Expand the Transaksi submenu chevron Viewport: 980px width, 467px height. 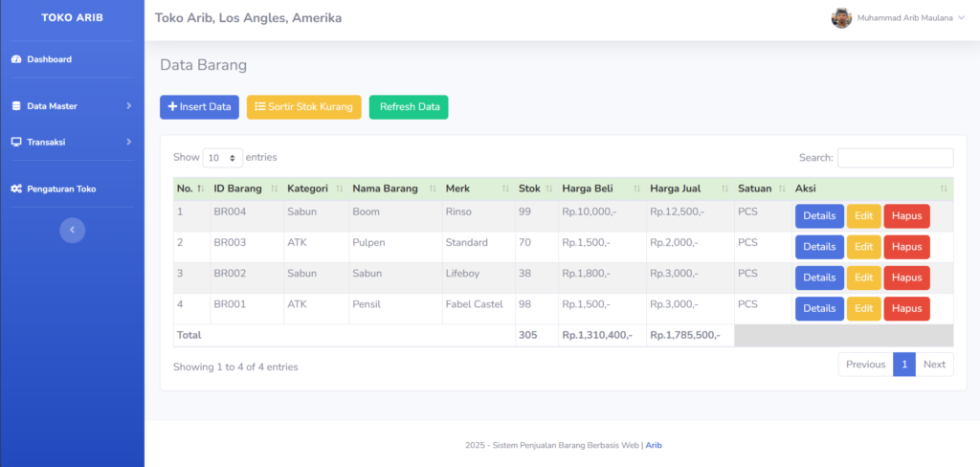(x=128, y=142)
